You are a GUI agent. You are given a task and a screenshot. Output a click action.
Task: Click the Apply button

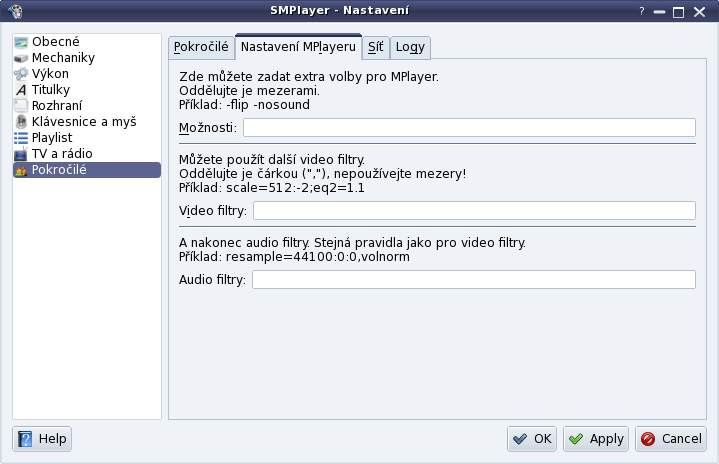click(x=596, y=439)
